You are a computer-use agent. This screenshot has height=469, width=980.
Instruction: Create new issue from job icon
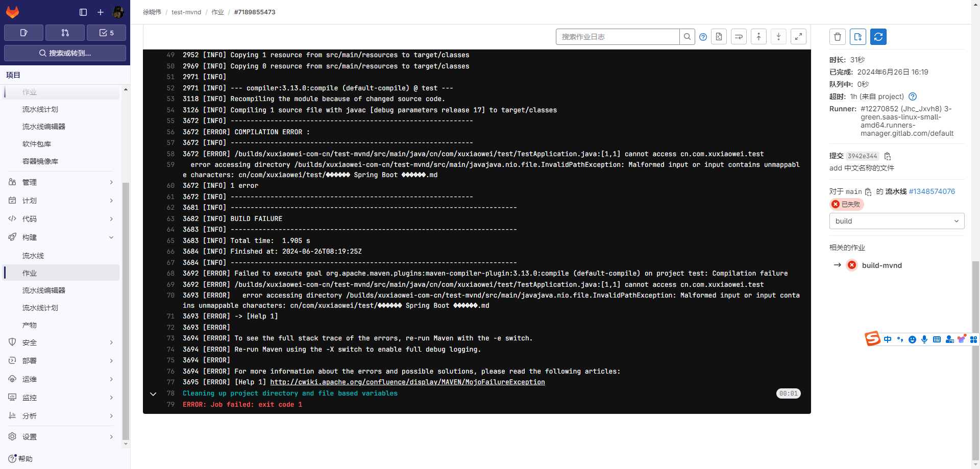pos(857,37)
